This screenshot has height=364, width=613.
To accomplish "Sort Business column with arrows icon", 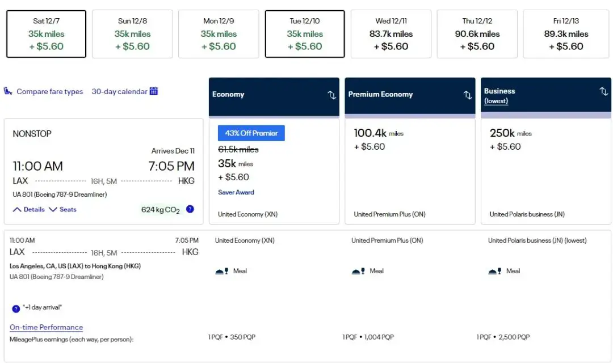I will [603, 91].
